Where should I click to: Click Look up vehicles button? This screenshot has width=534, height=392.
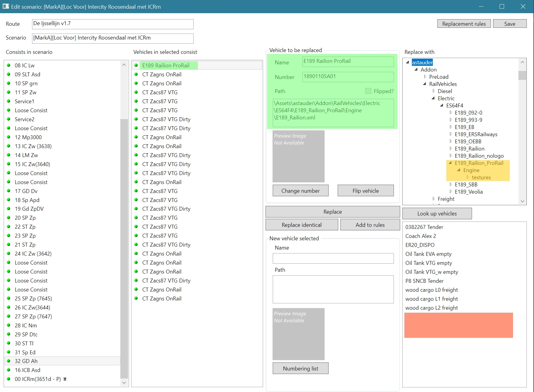pyautogui.click(x=437, y=213)
